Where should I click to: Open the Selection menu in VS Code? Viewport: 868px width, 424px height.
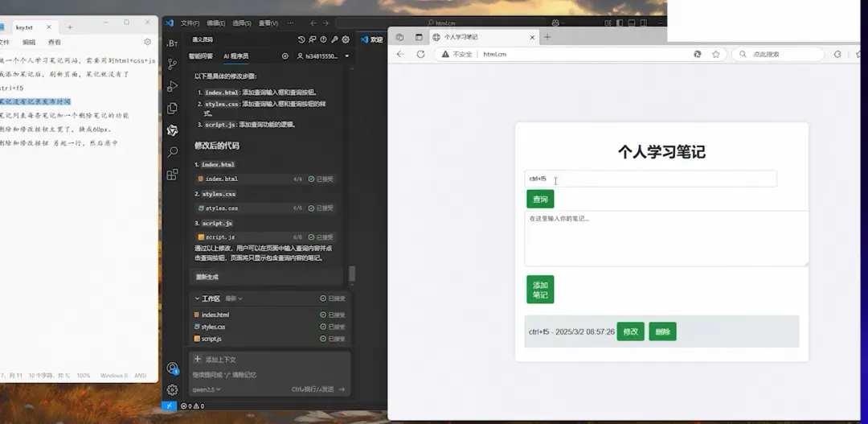[242, 23]
